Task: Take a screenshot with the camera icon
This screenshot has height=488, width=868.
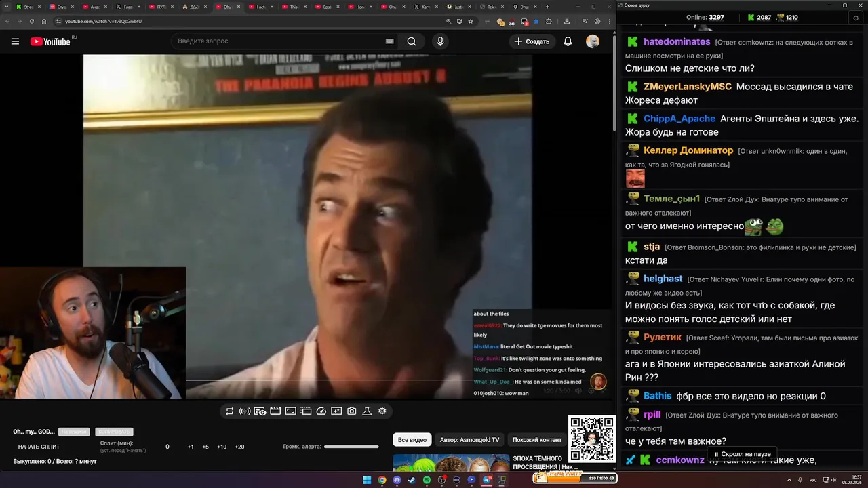Action: click(351, 411)
